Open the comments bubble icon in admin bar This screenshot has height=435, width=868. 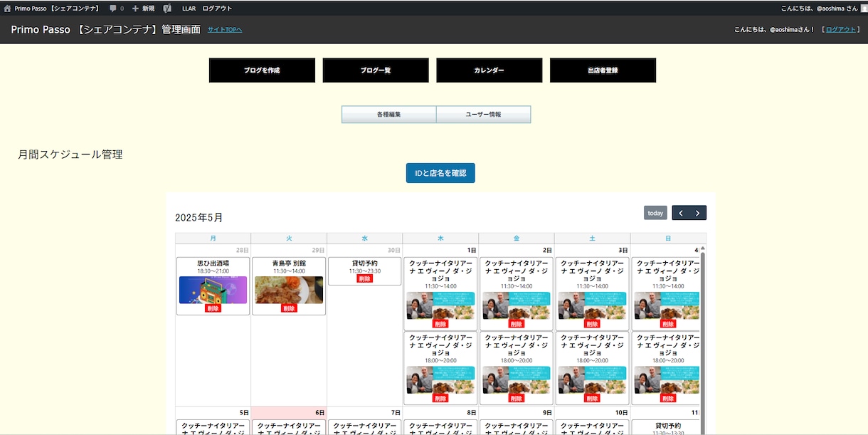click(x=112, y=9)
